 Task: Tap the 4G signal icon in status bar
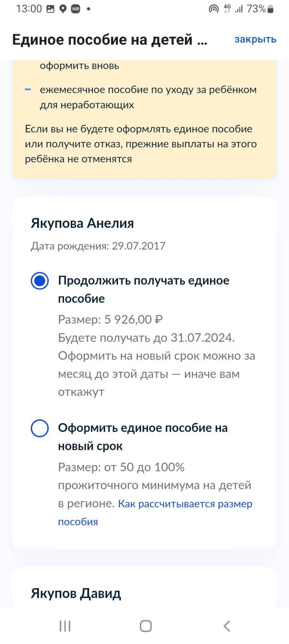pyautogui.click(x=227, y=9)
